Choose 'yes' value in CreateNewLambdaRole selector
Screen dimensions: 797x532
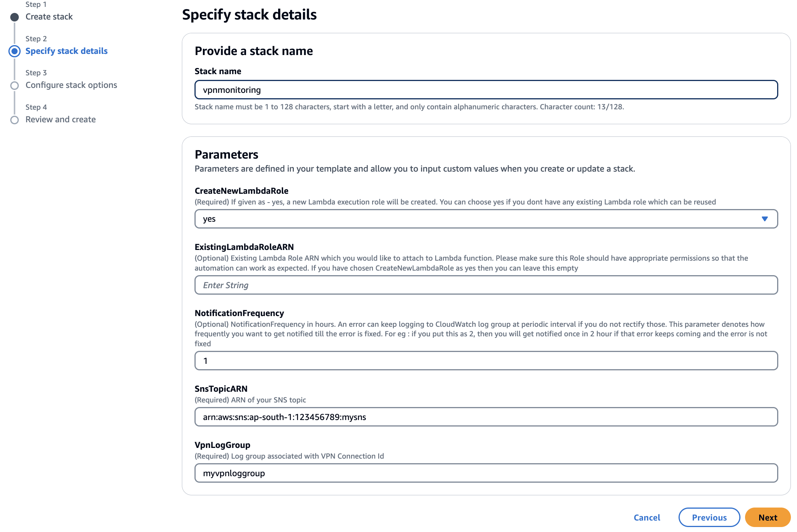(x=209, y=219)
